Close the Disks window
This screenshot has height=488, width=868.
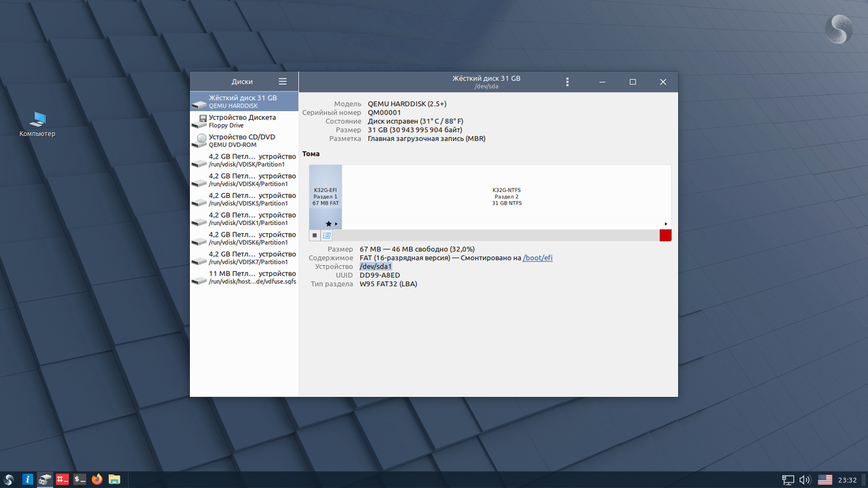663,82
